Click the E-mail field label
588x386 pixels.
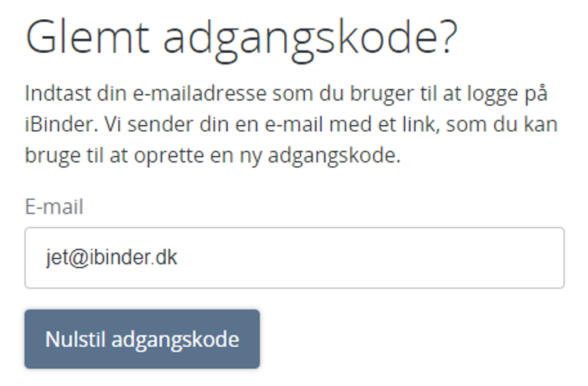click(x=54, y=207)
